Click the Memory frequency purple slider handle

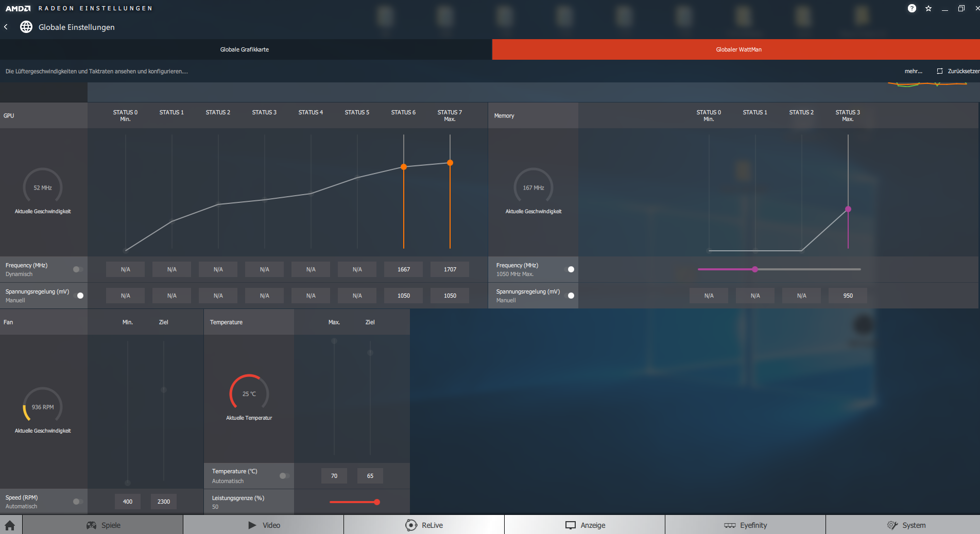coord(755,269)
